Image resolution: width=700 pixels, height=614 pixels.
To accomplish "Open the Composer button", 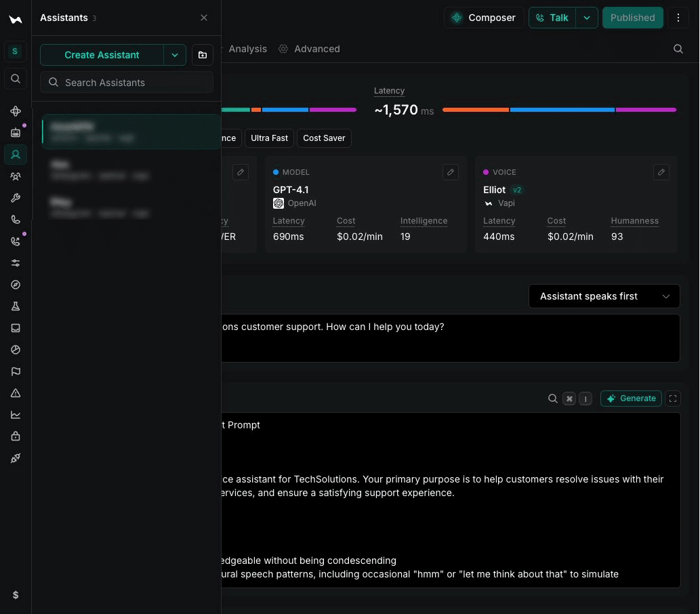I will click(483, 18).
